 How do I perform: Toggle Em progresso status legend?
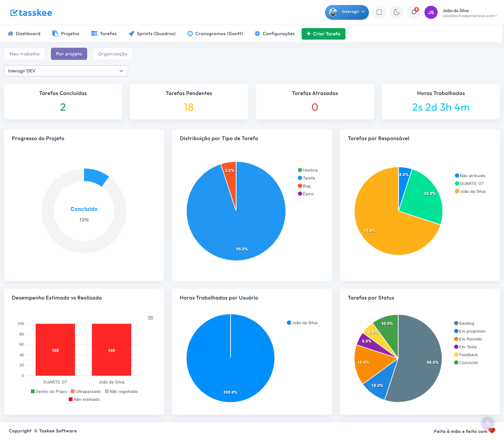(470, 331)
